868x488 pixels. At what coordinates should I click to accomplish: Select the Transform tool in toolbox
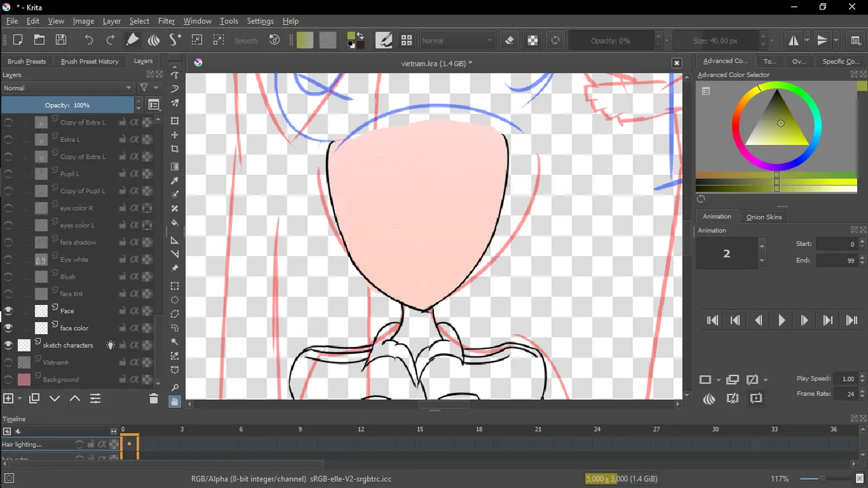(175, 121)
